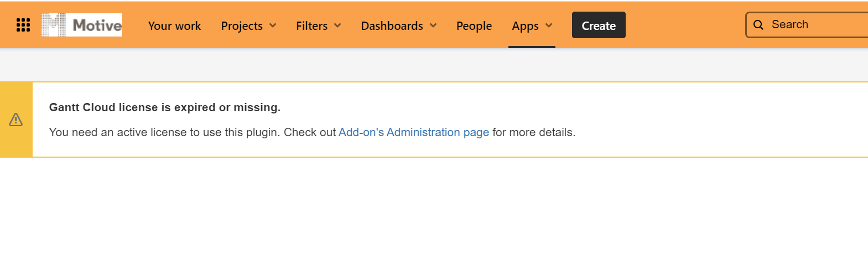Expand the chevron beside Filters

(x=337, y=25)
